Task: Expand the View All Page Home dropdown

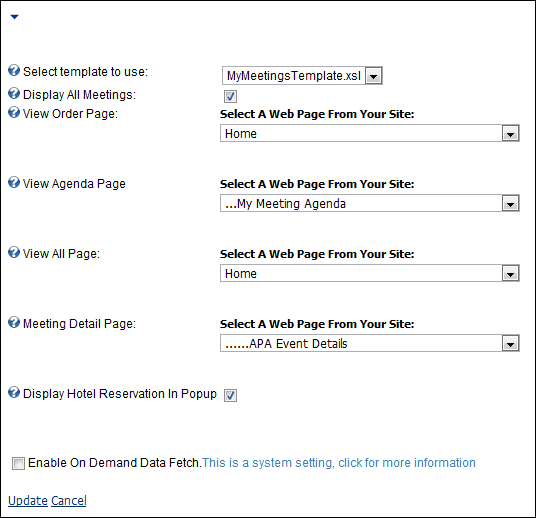Action: click(370, 274)
